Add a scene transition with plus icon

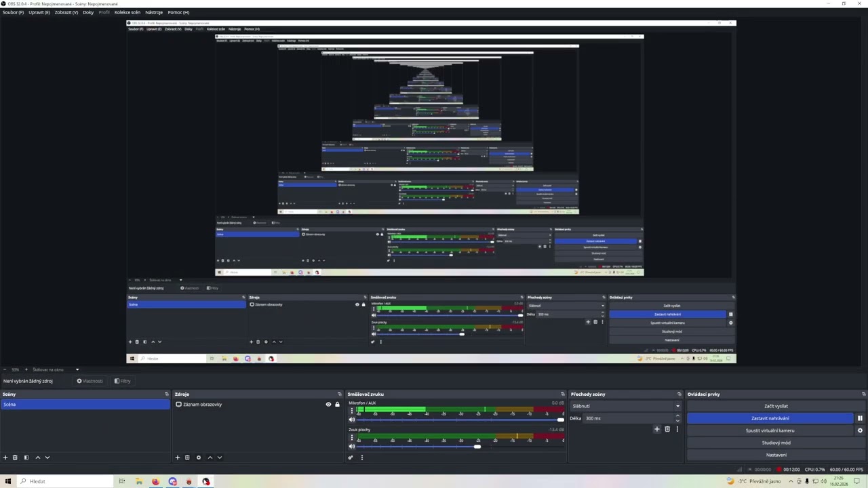pos(656,429)
